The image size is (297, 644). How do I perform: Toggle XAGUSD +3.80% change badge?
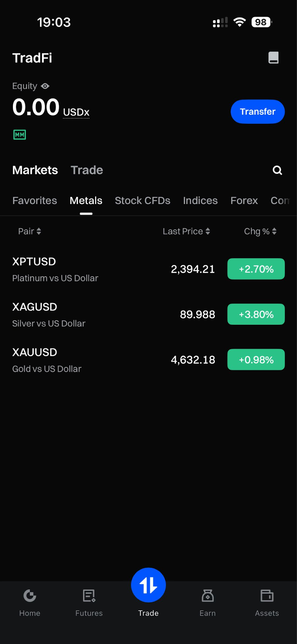tap(256, 314)
